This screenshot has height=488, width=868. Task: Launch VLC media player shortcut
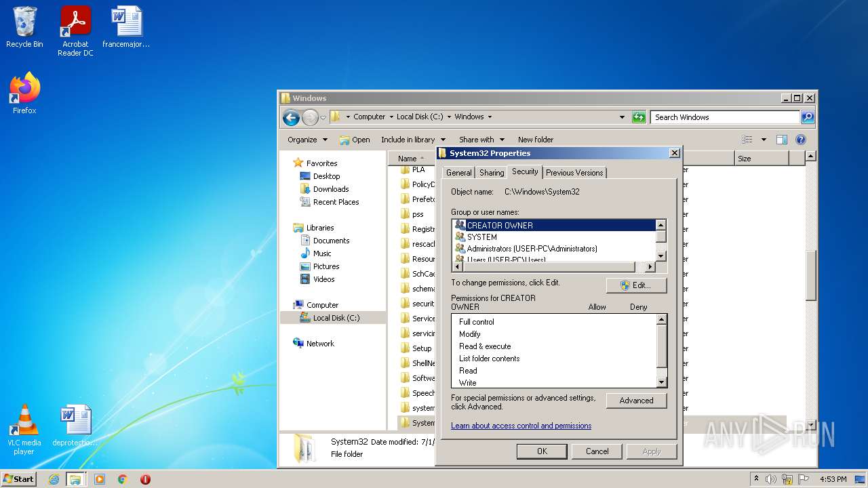[24, 430]
